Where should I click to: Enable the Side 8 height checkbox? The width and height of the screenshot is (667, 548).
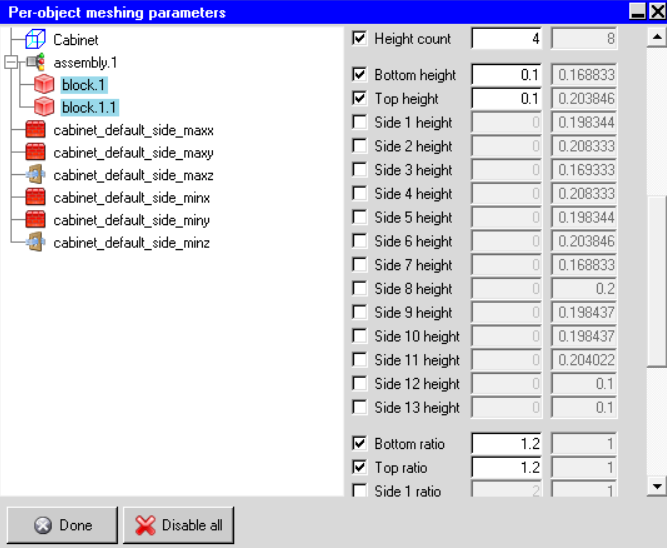(x=359, y=288)
